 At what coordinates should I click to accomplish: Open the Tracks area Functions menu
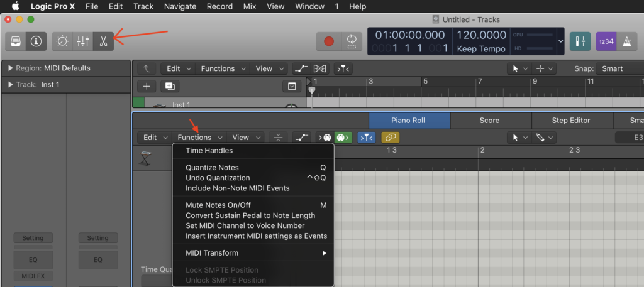click(223, 68)
